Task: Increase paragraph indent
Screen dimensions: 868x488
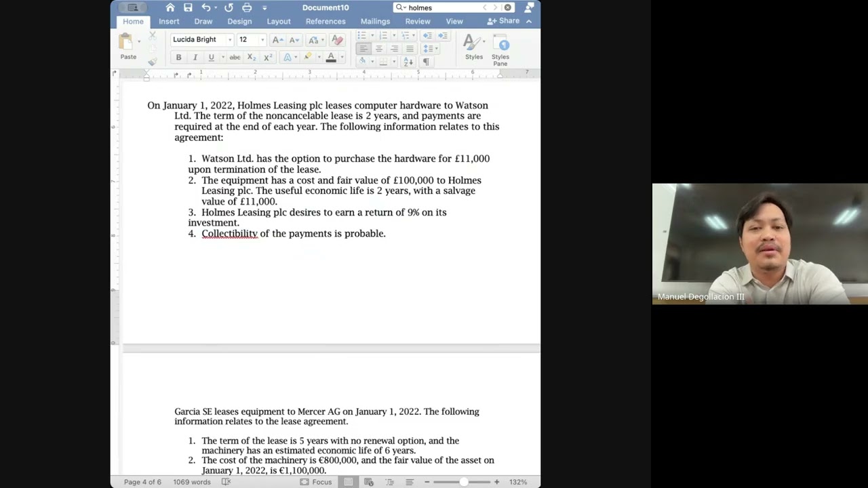Action: 443,35
